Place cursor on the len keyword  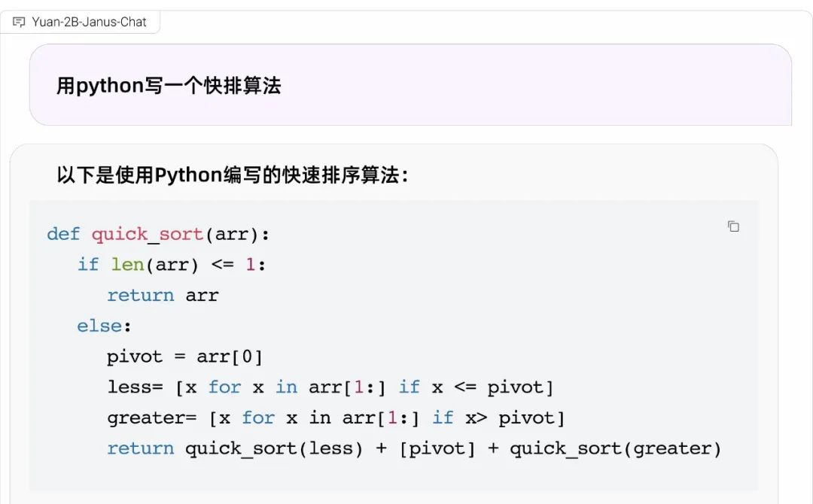(127, 265)
